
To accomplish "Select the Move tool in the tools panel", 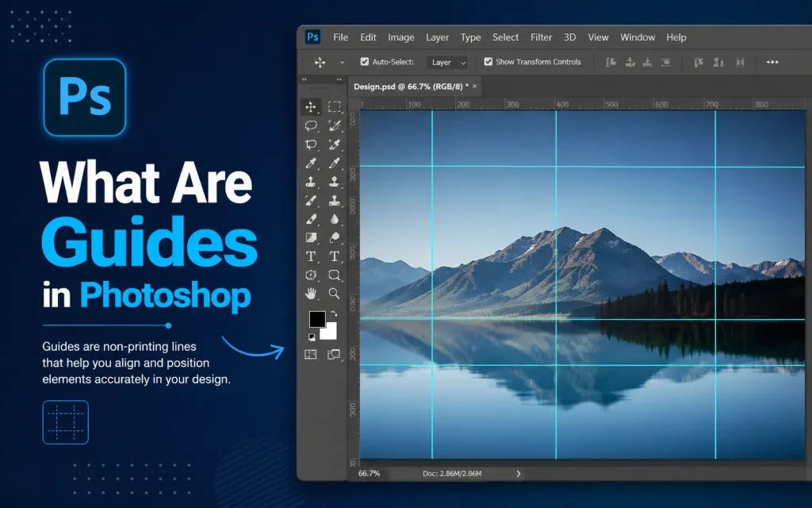I will 311,107.
